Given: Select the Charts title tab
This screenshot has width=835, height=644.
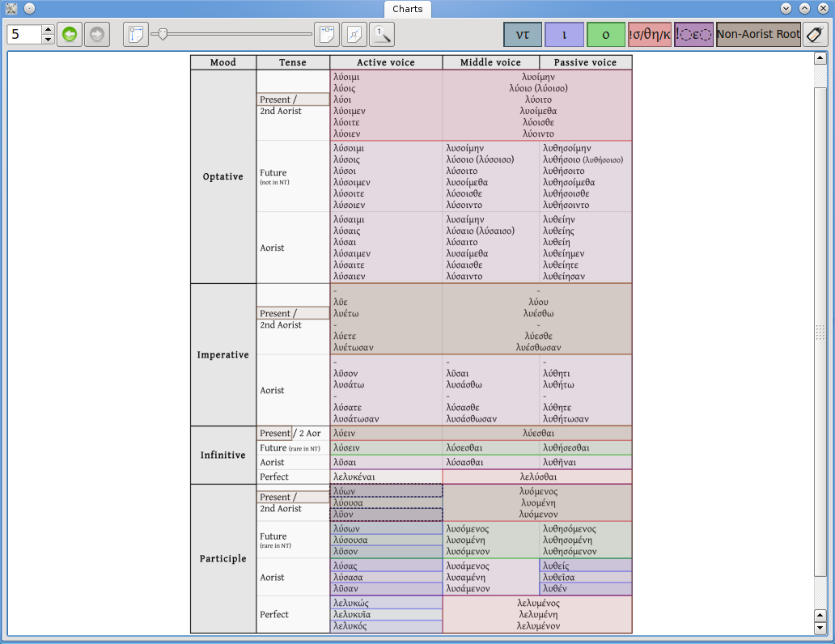Looking at the screenshot, I should 407,9.
